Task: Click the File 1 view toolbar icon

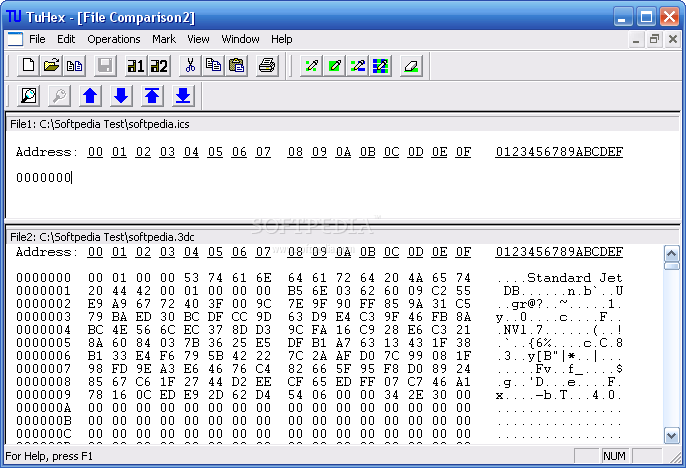Action: coord(136,66)
